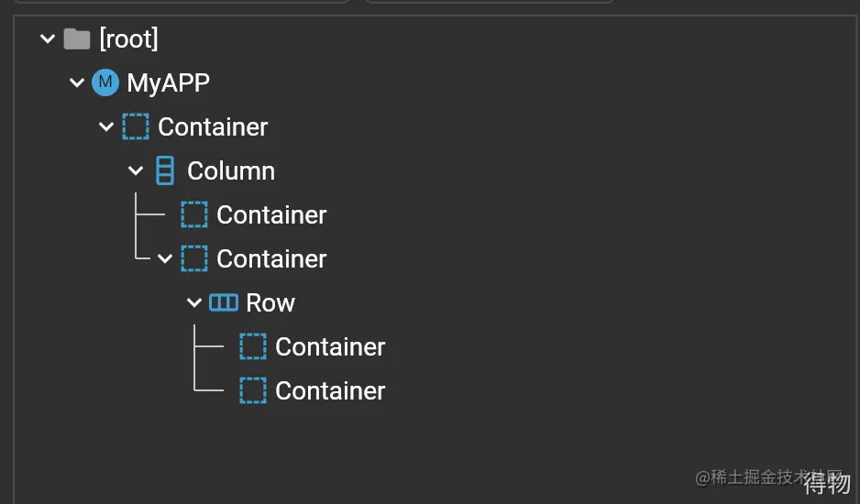Collapse the MyAPP node chevron
The image size is (860, 504).
tap(77, 82)
